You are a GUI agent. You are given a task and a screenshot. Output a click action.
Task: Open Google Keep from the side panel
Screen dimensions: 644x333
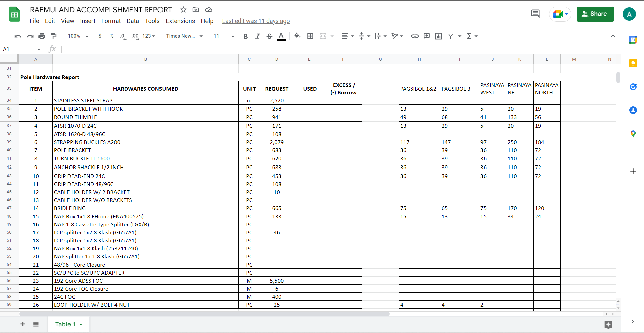coord(633,63)
